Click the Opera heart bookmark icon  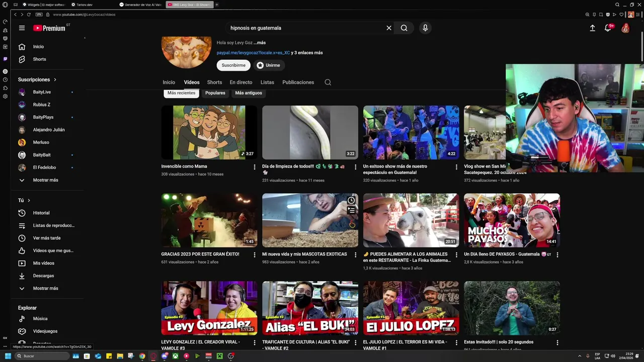click(621, 15)
